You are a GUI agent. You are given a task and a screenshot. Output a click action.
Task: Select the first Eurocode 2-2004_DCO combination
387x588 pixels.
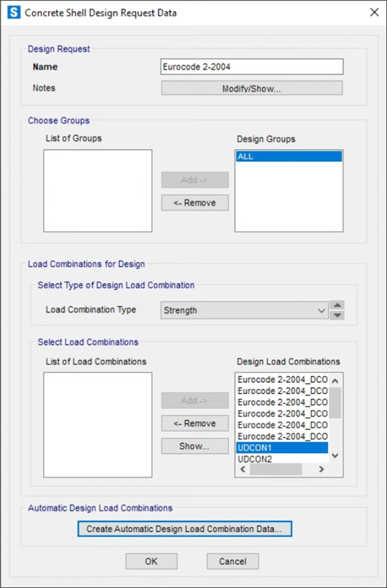click(281, 380)
